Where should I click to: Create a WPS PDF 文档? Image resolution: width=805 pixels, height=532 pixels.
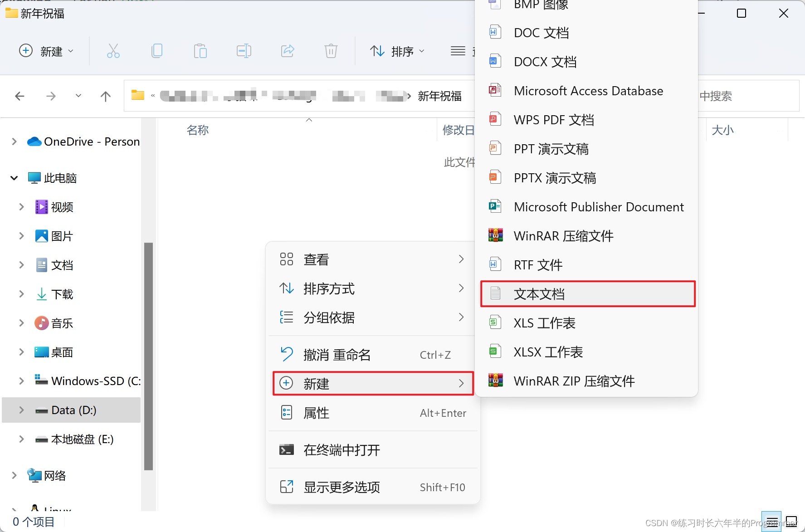(587, 120)
